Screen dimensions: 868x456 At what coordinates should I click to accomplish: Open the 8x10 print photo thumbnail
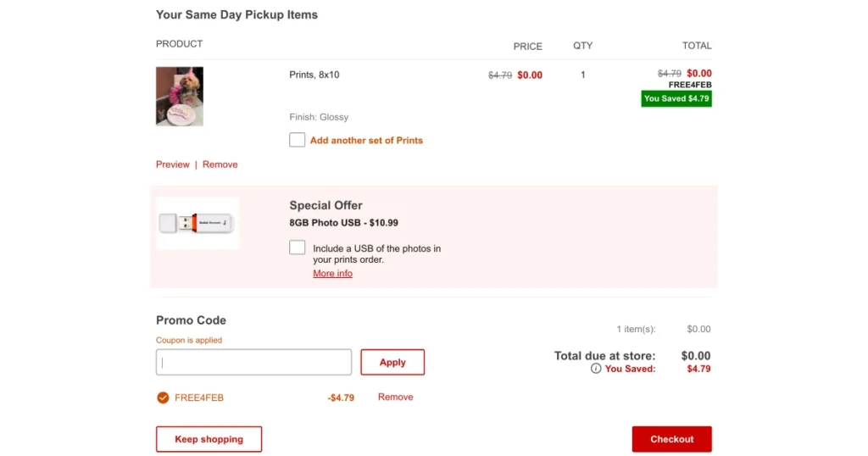coord(180,97)
